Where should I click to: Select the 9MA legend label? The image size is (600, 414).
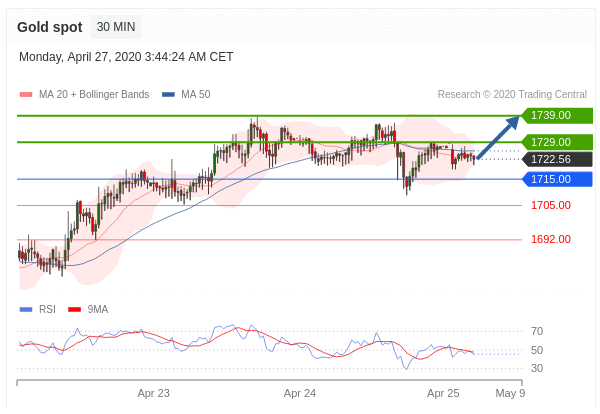(x=98, y=310)
